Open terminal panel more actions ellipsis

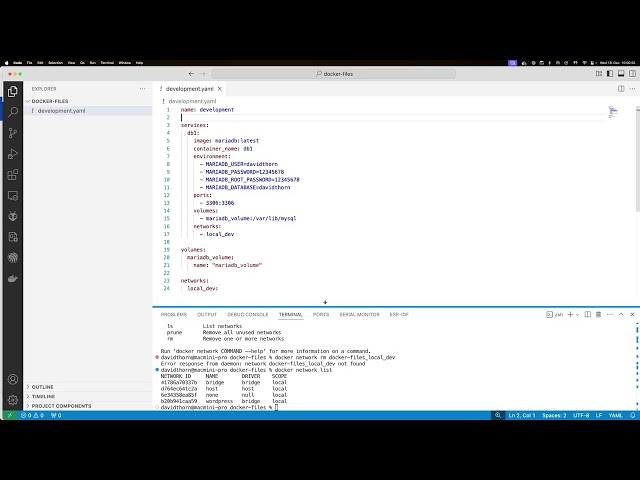610,314
